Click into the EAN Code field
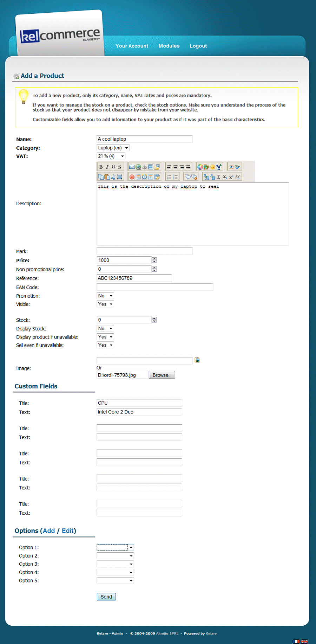The height and width of the screenshot is (644, 316). (155, 287)
